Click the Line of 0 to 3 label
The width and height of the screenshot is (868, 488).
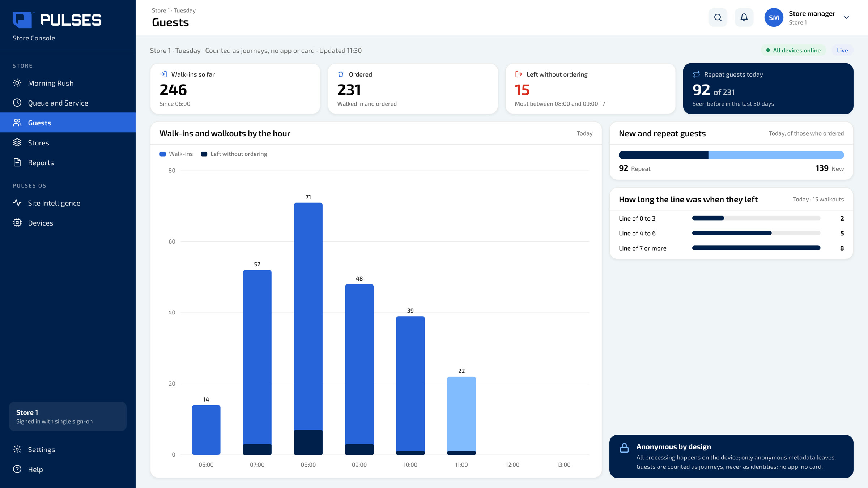click(x=637, y=218)
